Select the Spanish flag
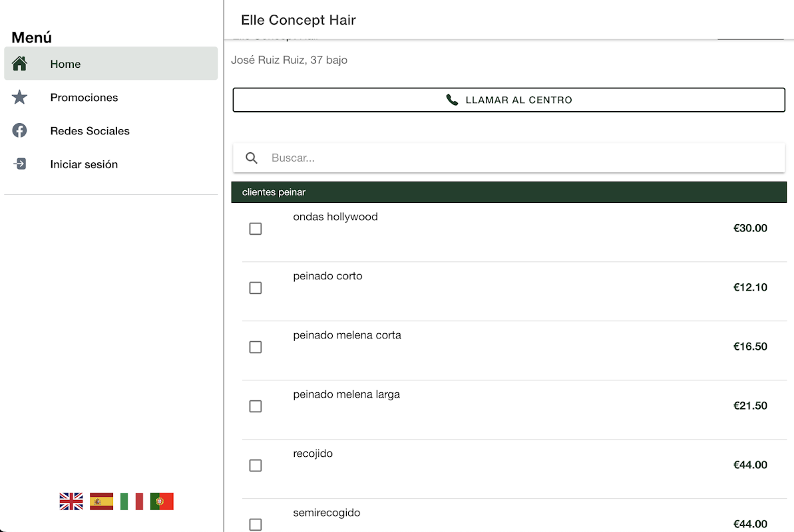This screenshot has width=794, height=532. click(x=101, y=501)
